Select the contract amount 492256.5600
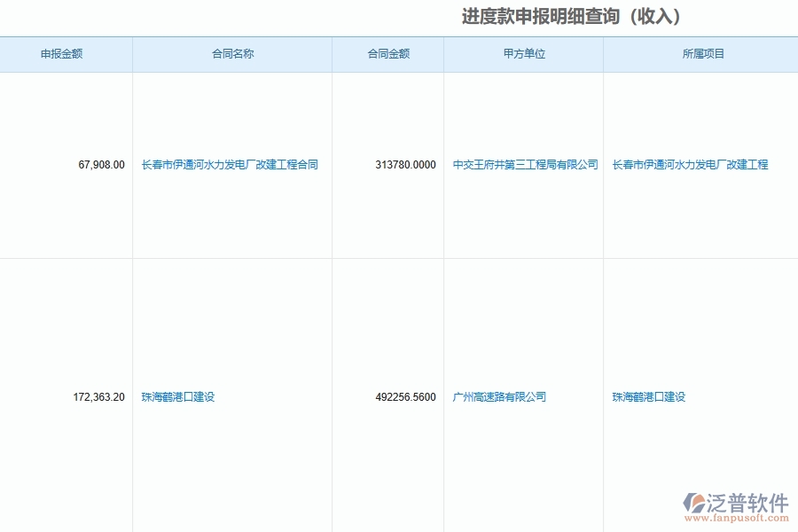This screenshot has width=798, height=532. tap(403, 396)
